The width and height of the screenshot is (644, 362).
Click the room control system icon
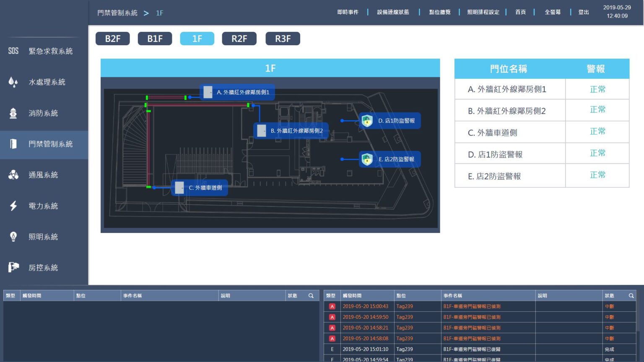pos(13,267)
